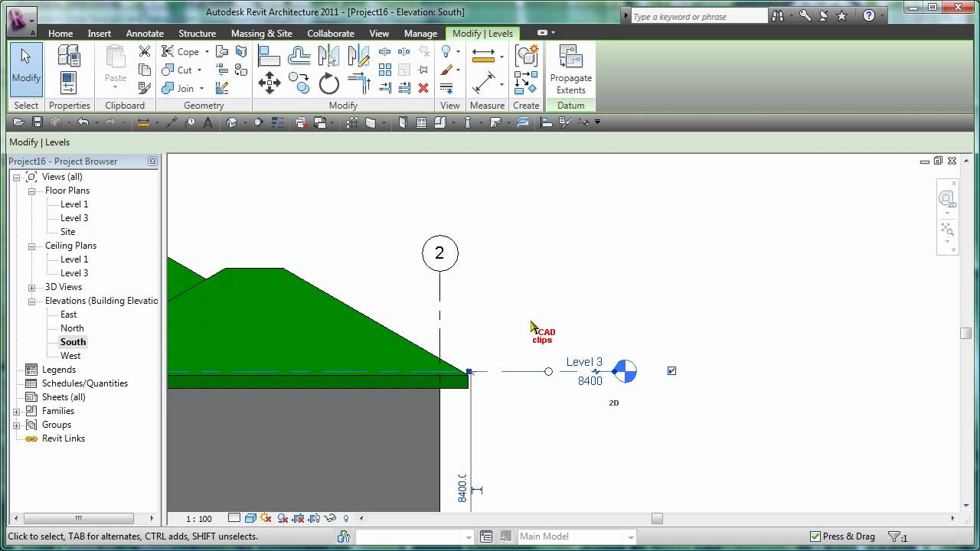Viewport: 980px width, 551px height.
Task: Switch to the Manage tab
Action: [x=420, y=34]
